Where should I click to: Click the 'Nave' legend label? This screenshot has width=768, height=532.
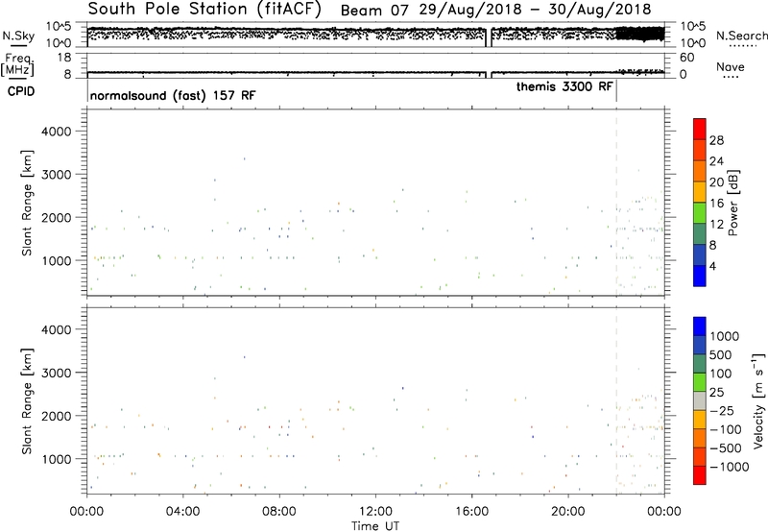pyautogui.click(x=731, y=67)
